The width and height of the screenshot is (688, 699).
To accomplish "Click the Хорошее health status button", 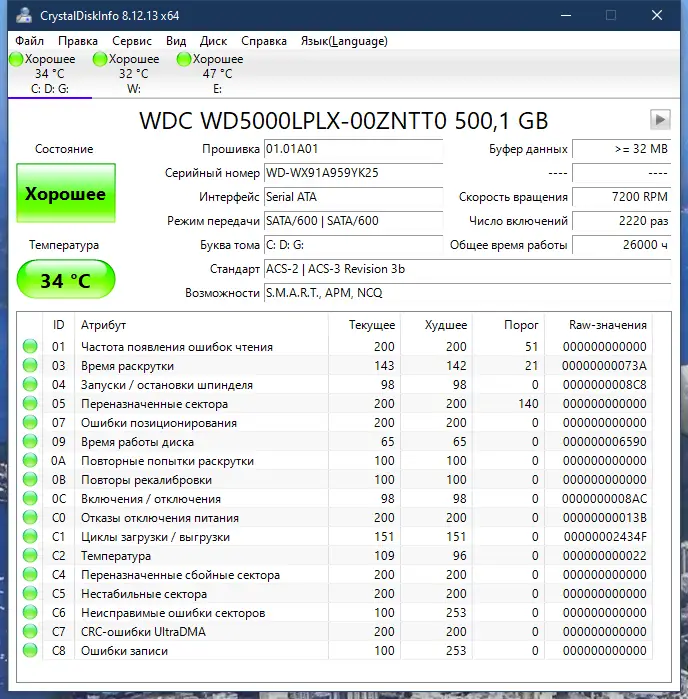I will [66, 193].
